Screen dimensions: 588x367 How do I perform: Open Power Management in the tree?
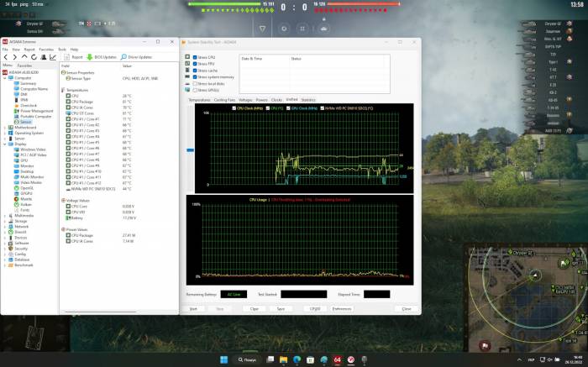pos(34,111)
